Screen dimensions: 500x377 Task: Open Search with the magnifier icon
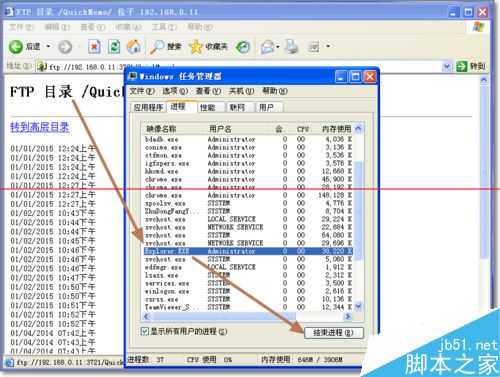coord(157,47)
